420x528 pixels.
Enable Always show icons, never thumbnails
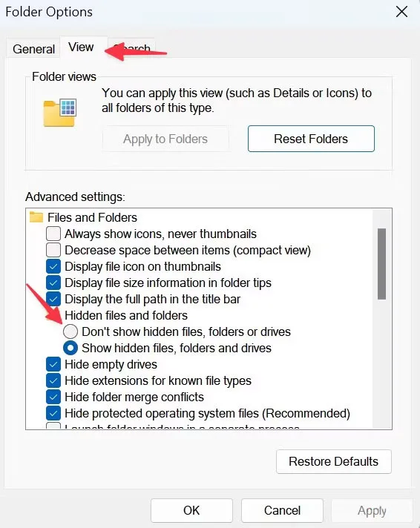[53, 234]
